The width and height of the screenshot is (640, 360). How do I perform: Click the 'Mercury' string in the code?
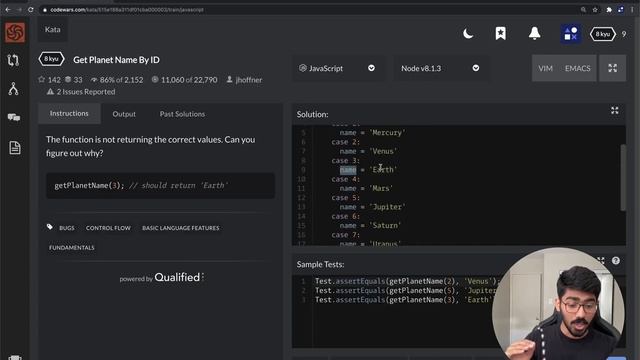click(x=387, y=133)
